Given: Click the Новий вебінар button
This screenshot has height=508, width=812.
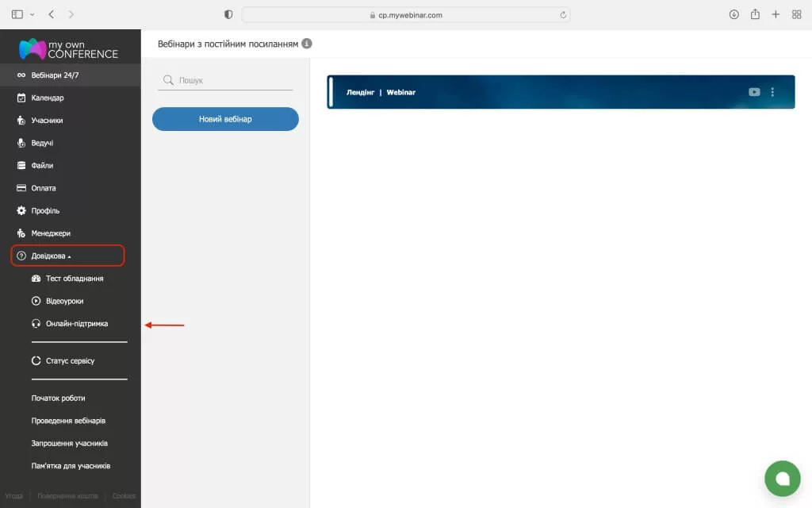Looking at the screenshot, I should click(x=225, y=119).
